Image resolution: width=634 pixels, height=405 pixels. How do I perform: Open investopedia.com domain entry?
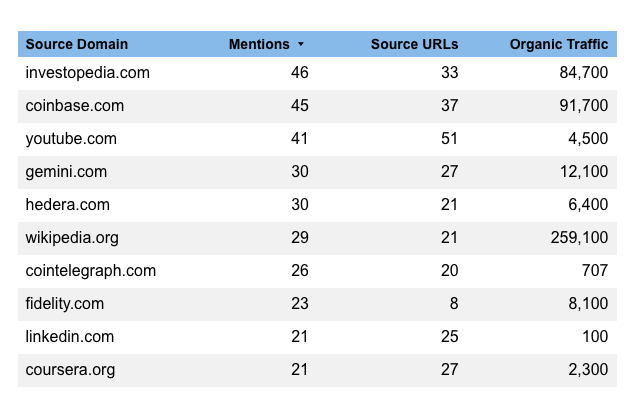pos(87,73)
